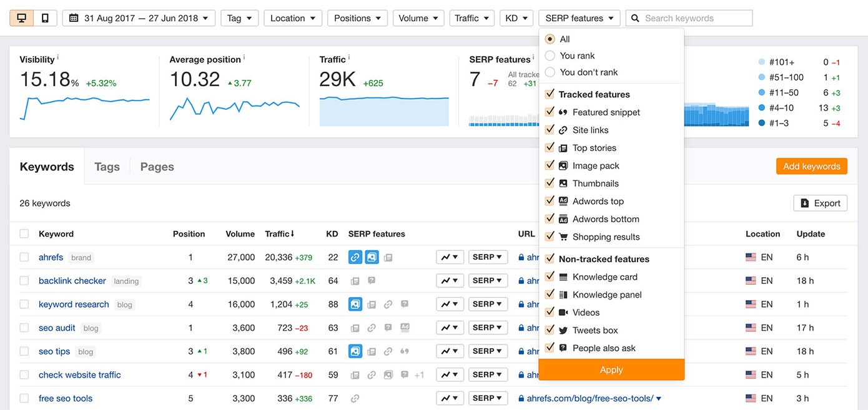The width and height of the screenshot is (868, 410).
Task: Select the desktop view icon
Action: pos(21,17)
